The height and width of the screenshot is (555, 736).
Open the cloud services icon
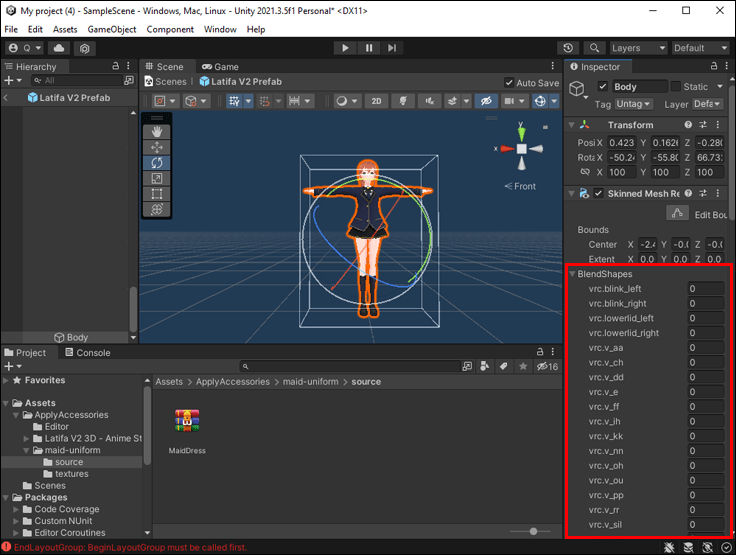pyautogui.click(x=59, y=48)
